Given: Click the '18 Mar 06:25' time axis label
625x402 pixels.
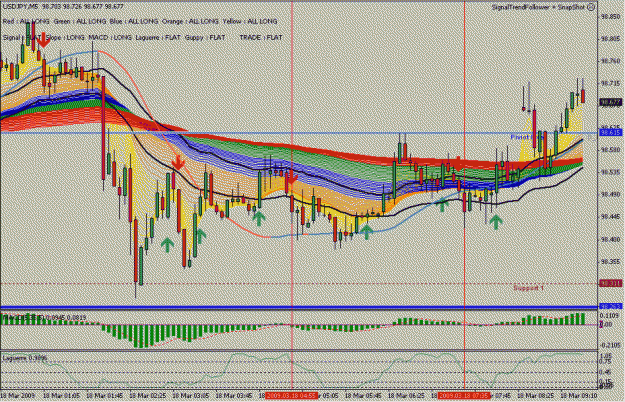Looking at the screenshot, I should 406,396.
